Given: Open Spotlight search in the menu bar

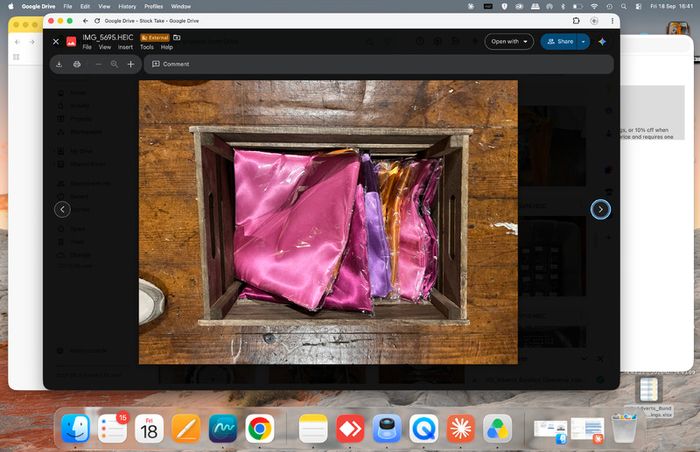Looking at the screenshot, I should click(624, 6).
